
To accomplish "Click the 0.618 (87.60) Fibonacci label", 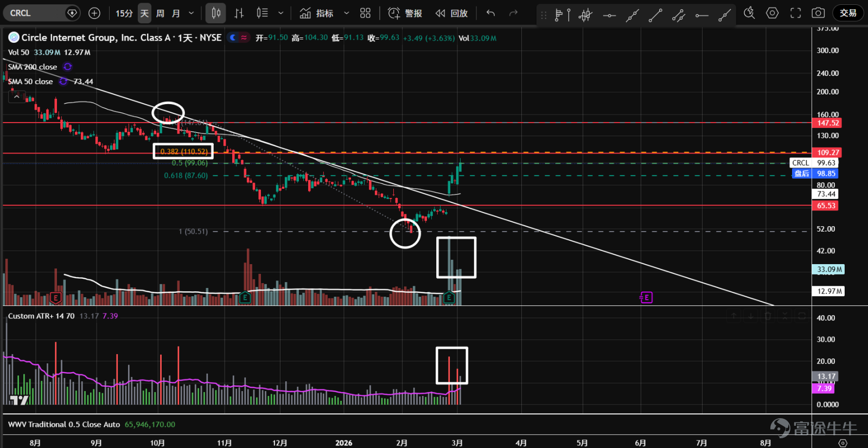I will [186, 175].
